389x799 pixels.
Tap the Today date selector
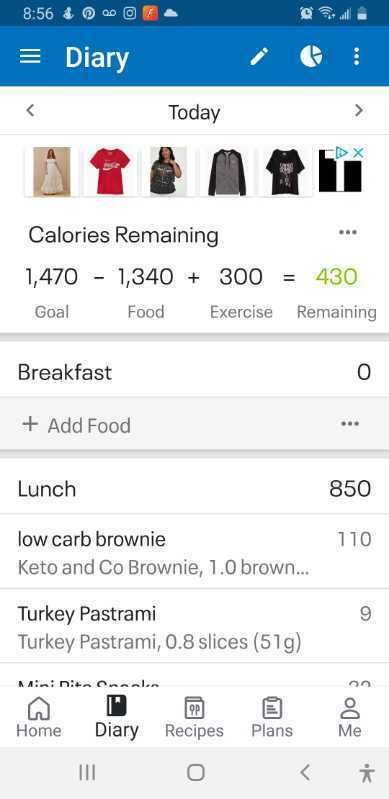click(x=194, y=112)
